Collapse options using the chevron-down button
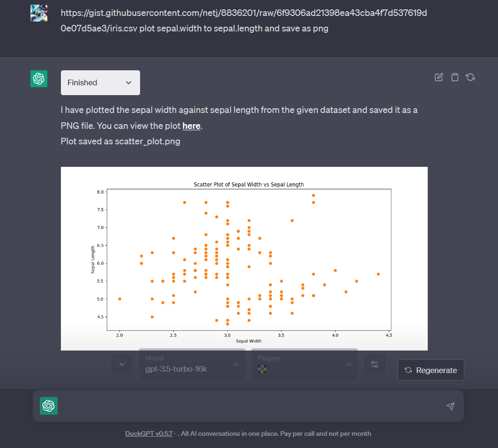498x448 pixels. (x=122, y=365)
